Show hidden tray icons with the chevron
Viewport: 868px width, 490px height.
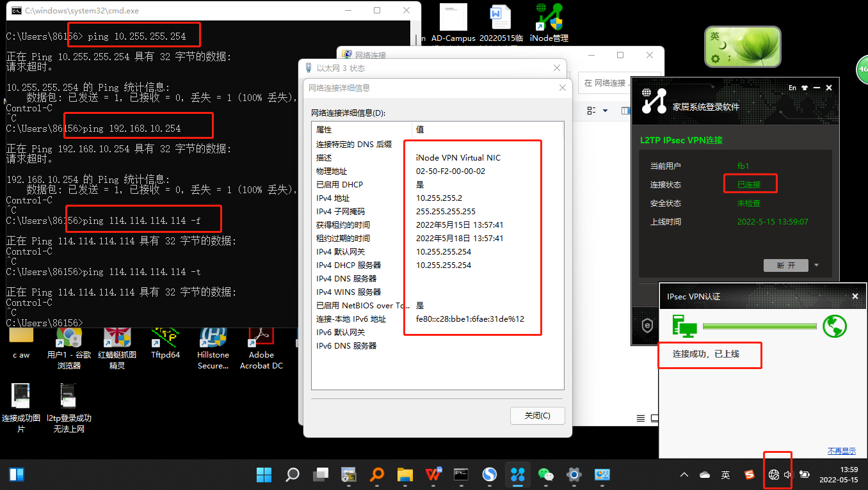click(x=684, y=475)
